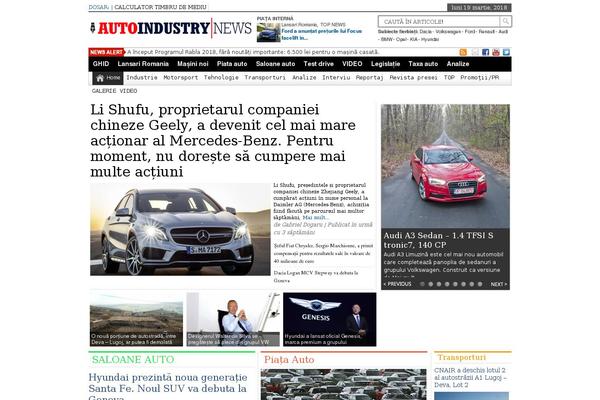Select the first slider pagination dot
This screenshot has height=400, width=600.
(x=422, y=284)
